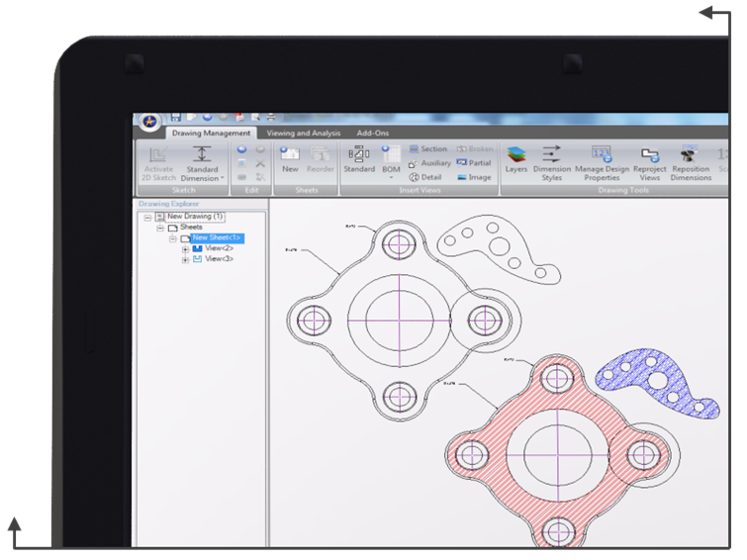Select the Sheets folder item
747x560 pixels.
pos(191,227)
